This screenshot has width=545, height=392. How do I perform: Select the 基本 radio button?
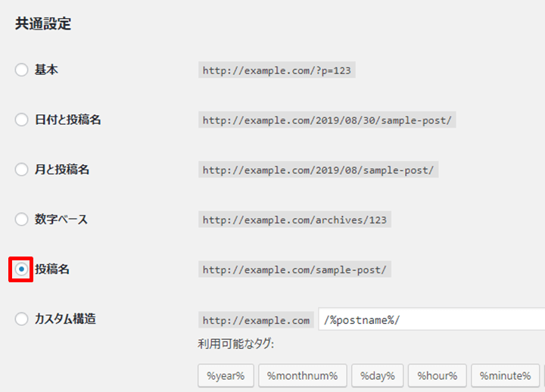click(x=21, y=70)
